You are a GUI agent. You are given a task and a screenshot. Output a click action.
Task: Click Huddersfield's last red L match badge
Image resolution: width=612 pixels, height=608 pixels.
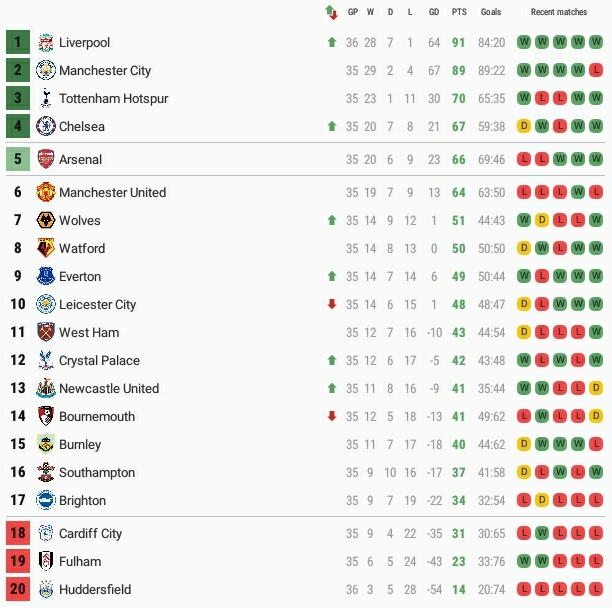[596, 589]
